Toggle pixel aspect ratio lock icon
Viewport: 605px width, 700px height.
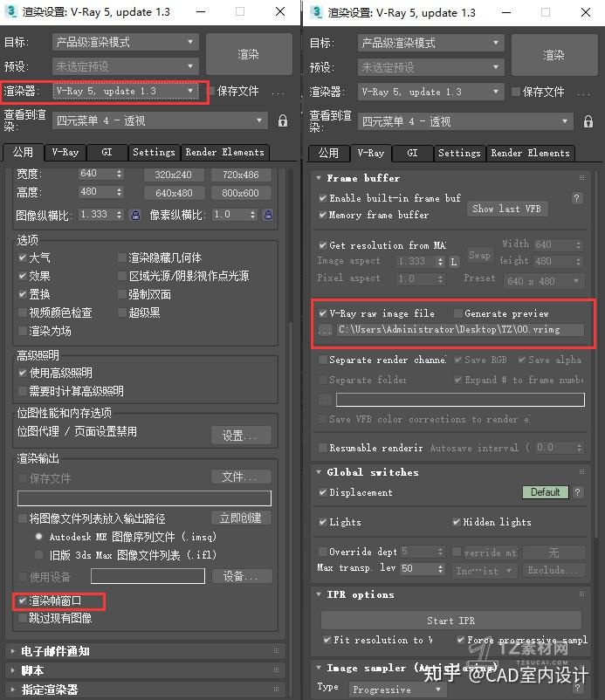coord(268,216)
